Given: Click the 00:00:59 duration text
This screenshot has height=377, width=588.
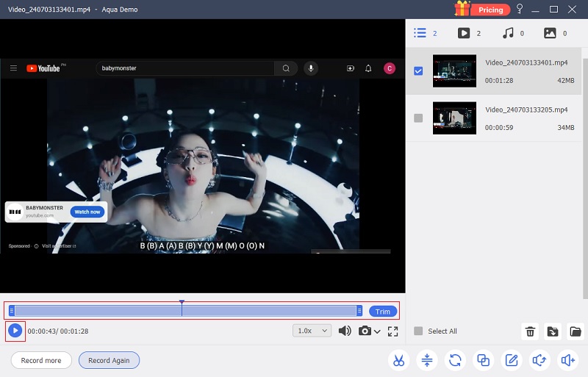Looking at the screenshot, I should tap(499, 128).
